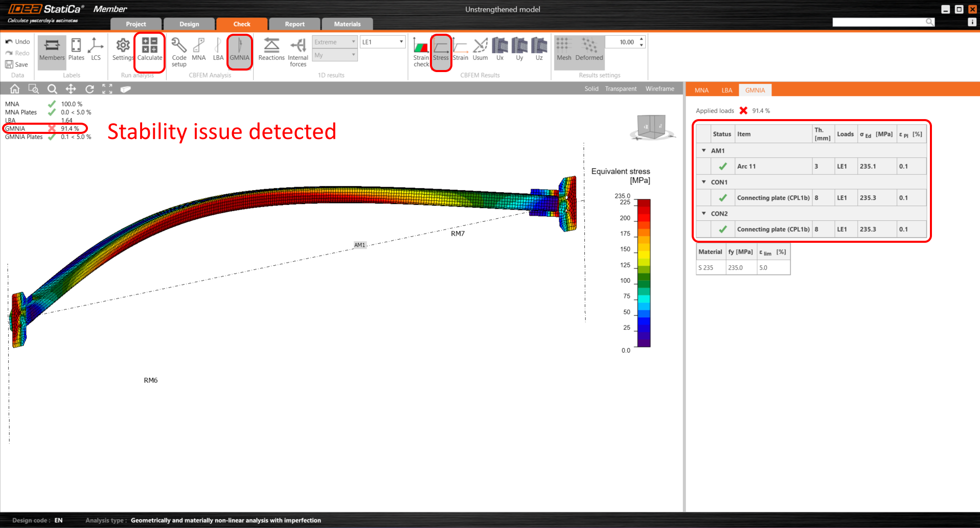Open the Code setup tool
Image resolution: width=980 pixels, height=528 pixels.
point(179,52)
